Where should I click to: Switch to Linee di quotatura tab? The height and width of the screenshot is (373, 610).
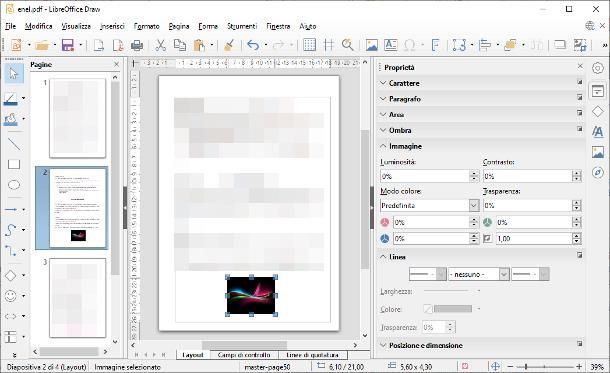(x=312, y=355)
